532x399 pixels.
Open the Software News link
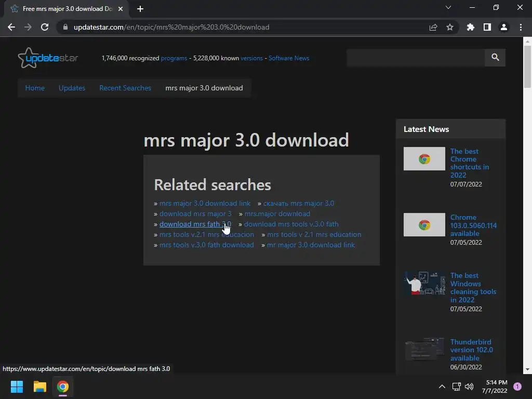pos(289,58)
